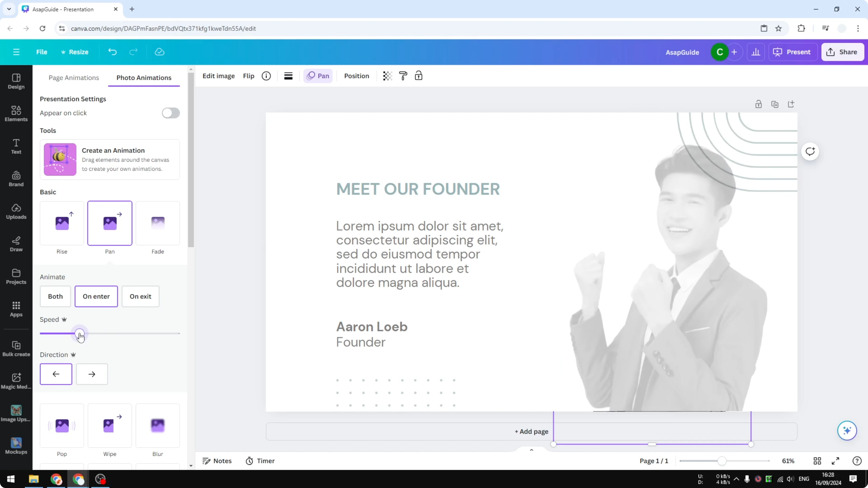Open the Draw sidebar panel
The image size is (868, 488).
[x=16, y=244]
